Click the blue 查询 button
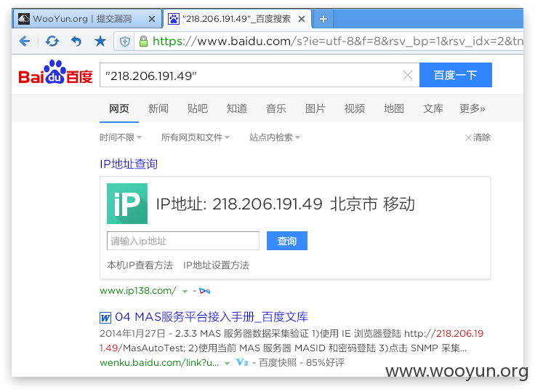 coord(287,241)
